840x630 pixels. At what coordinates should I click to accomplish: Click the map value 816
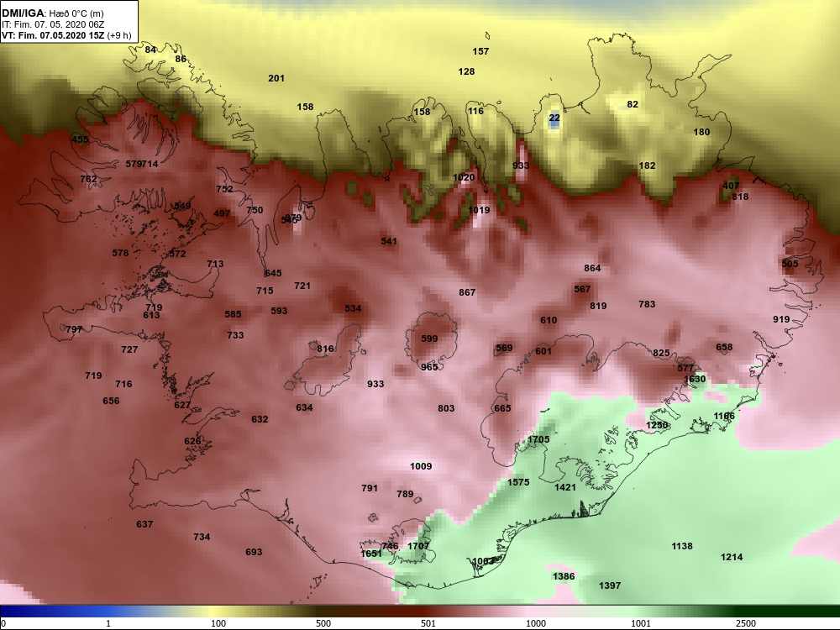(x=325, y=349)
